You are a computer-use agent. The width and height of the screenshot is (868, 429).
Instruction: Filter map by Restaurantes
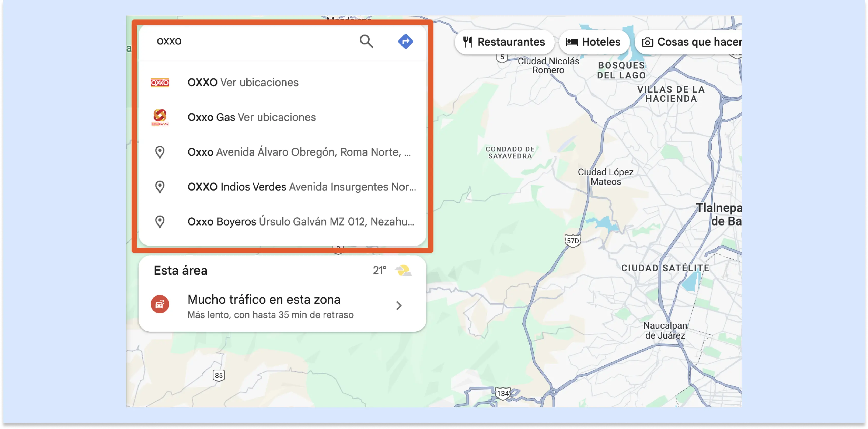[x=504, y=42]
